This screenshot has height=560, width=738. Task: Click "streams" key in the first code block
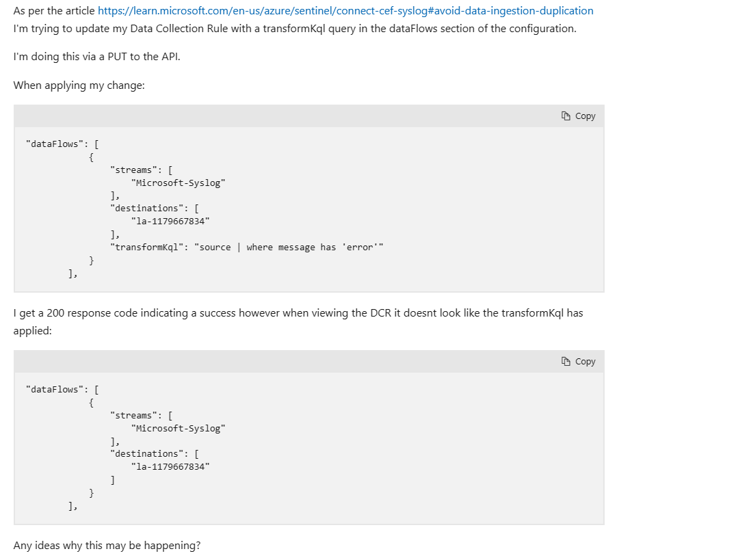click(x=133, y=170)
